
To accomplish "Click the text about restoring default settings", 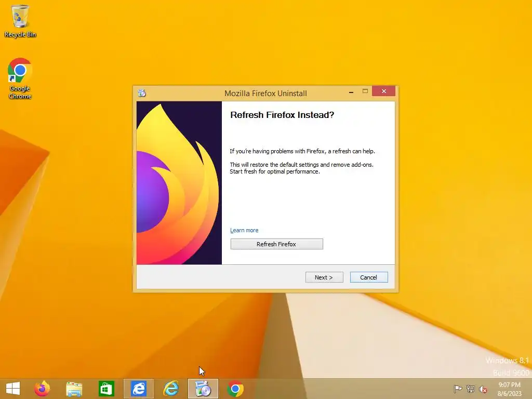I will 302,168.
